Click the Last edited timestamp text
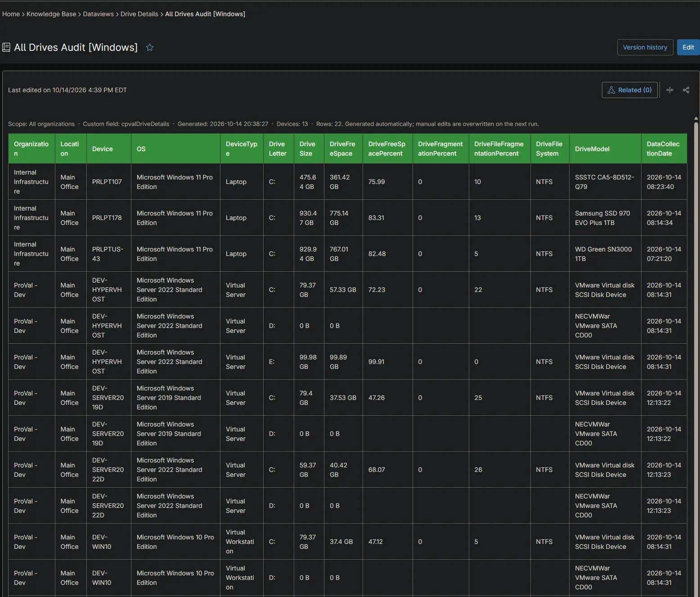700x597 pixels. (x=67, y=90)
